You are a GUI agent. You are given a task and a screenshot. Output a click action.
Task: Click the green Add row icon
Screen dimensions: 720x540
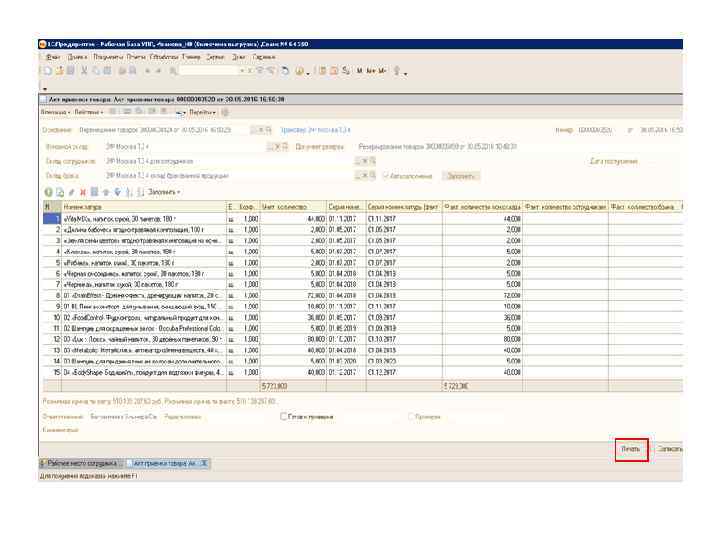click(x=48, y=192)
